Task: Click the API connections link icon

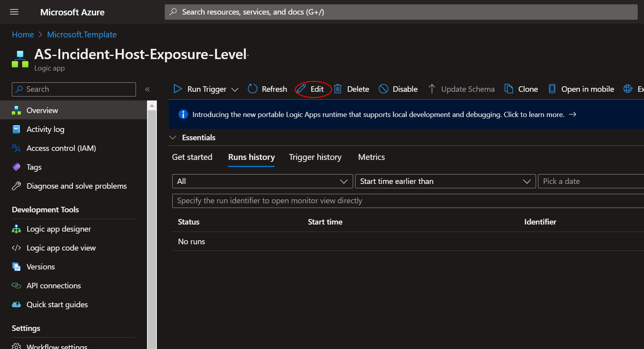Action: pos(16,286)
